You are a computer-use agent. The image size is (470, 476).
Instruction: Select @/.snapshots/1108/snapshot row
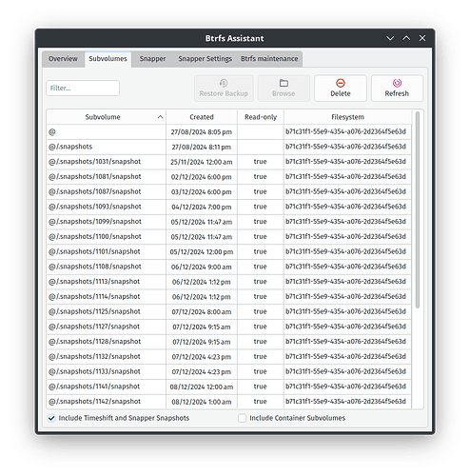229,267
